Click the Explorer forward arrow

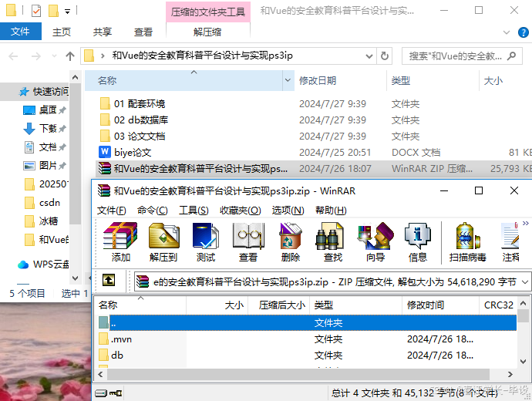point(35,56)
